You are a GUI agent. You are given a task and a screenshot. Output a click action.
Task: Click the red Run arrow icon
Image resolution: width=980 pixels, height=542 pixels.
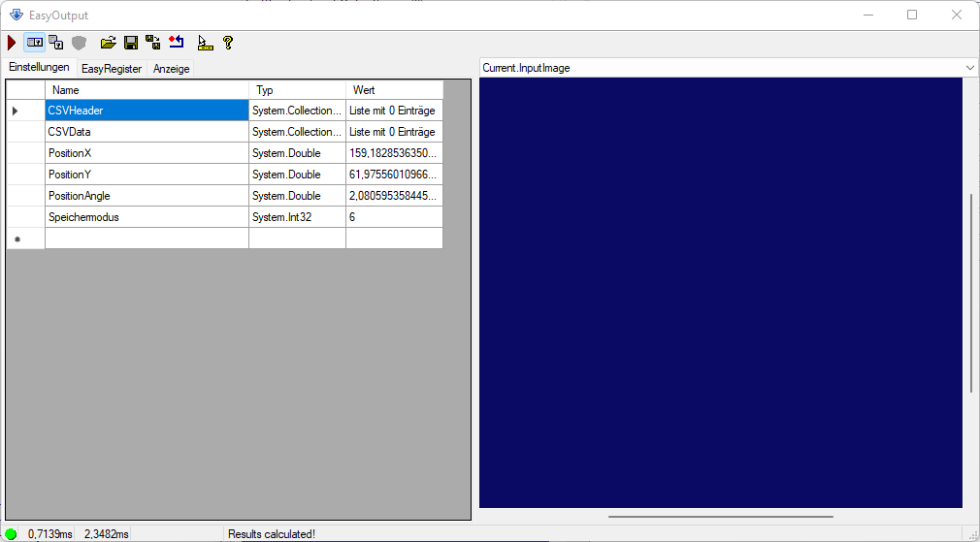click(12, 43)
